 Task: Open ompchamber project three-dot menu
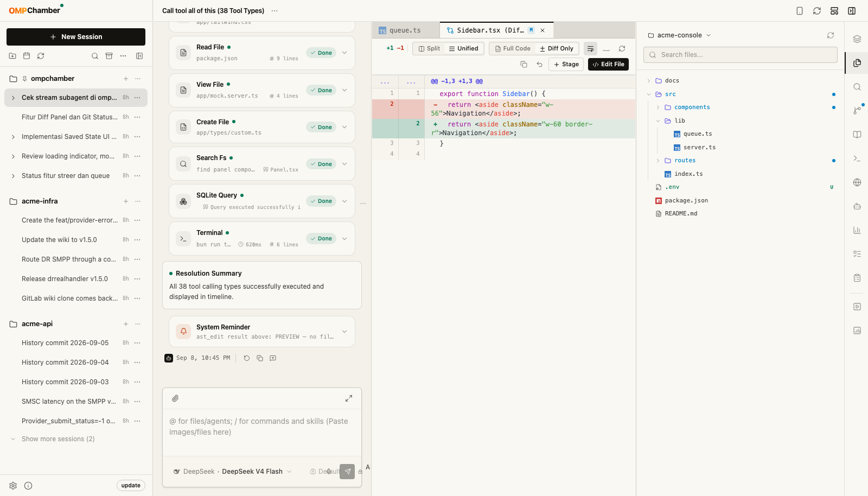click(x=138, y=79)
